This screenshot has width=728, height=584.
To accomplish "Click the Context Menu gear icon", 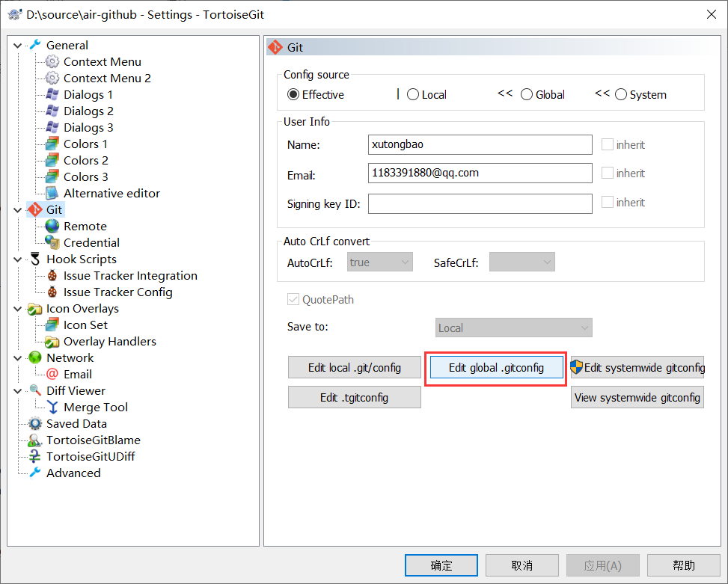I will 52,62.
